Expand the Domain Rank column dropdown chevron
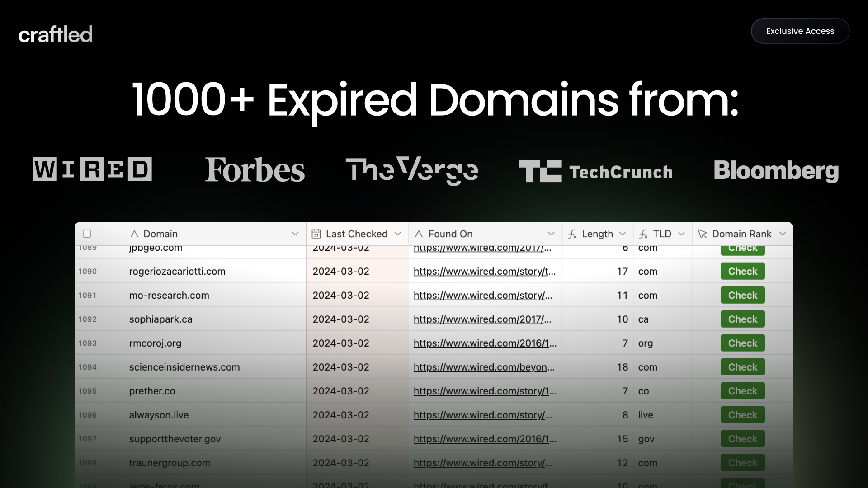The image size is (868, 488). [x=783, y=234]
